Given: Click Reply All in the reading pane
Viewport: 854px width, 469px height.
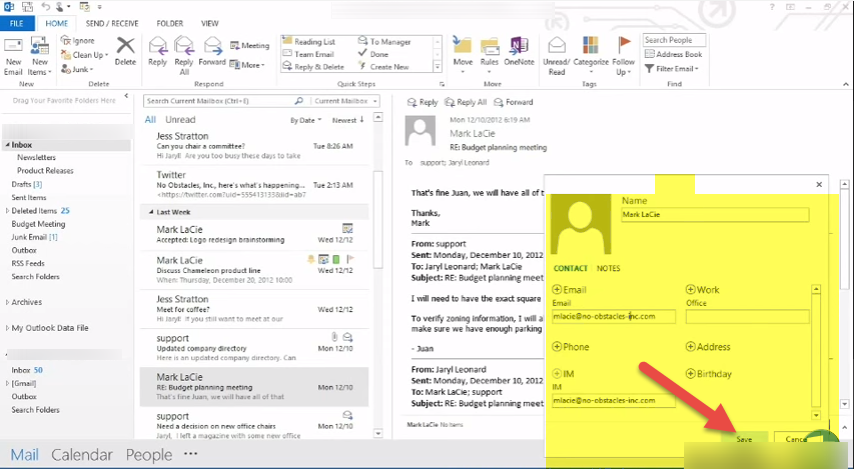Looking at the screenshot, I should 466,102.
